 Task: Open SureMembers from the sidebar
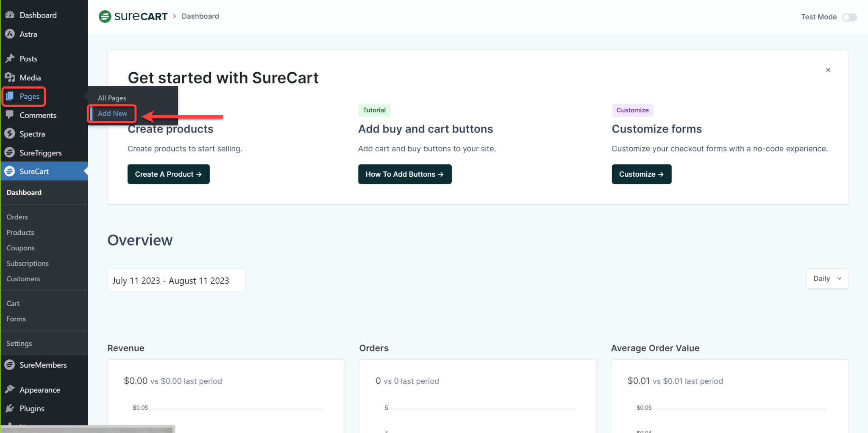point(10,365)
